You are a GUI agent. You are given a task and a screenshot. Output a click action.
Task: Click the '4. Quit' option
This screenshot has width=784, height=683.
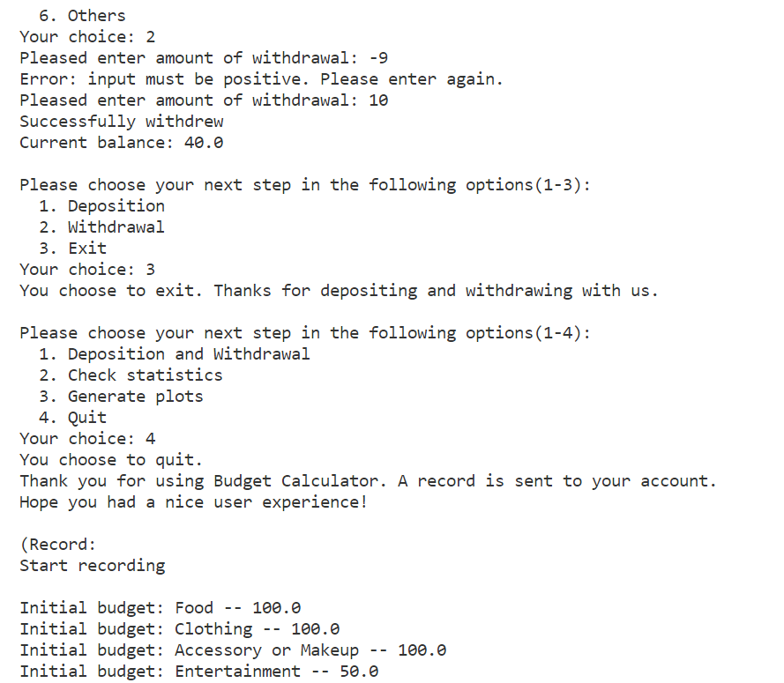[x=73, y=418]
